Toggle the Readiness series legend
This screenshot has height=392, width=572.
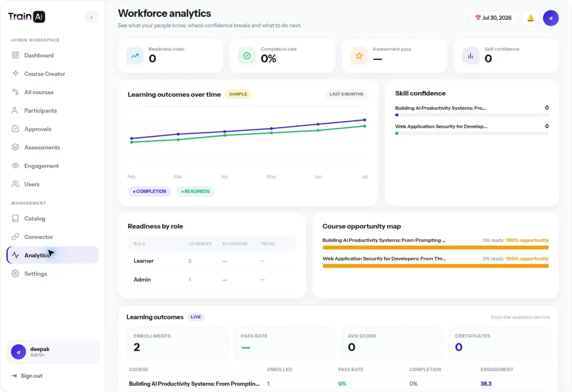(x=195, y=191)
